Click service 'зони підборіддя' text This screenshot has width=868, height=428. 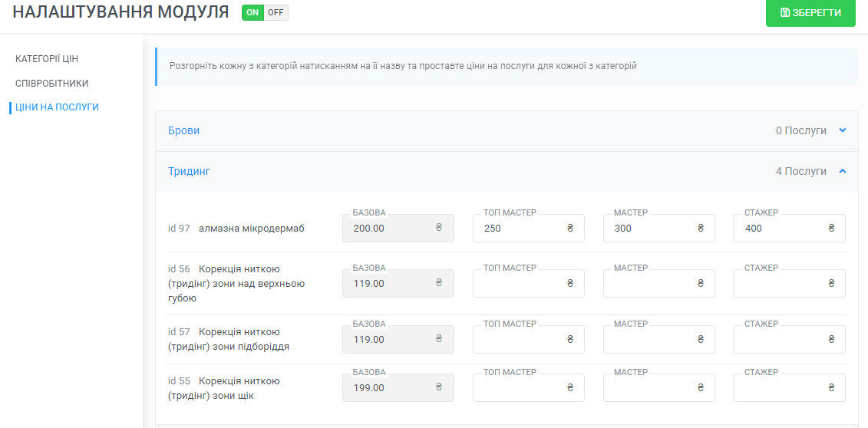tap(252, 347)
